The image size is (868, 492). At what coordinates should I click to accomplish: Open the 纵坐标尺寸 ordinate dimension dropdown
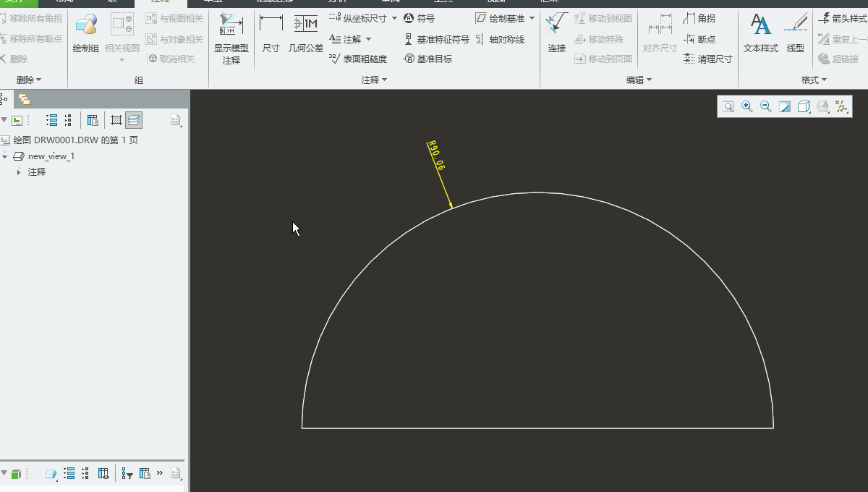click(394, 18)
